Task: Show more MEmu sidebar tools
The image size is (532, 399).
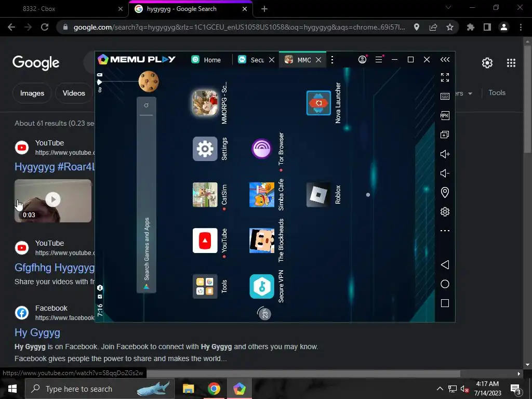Action: coord(445,231)
